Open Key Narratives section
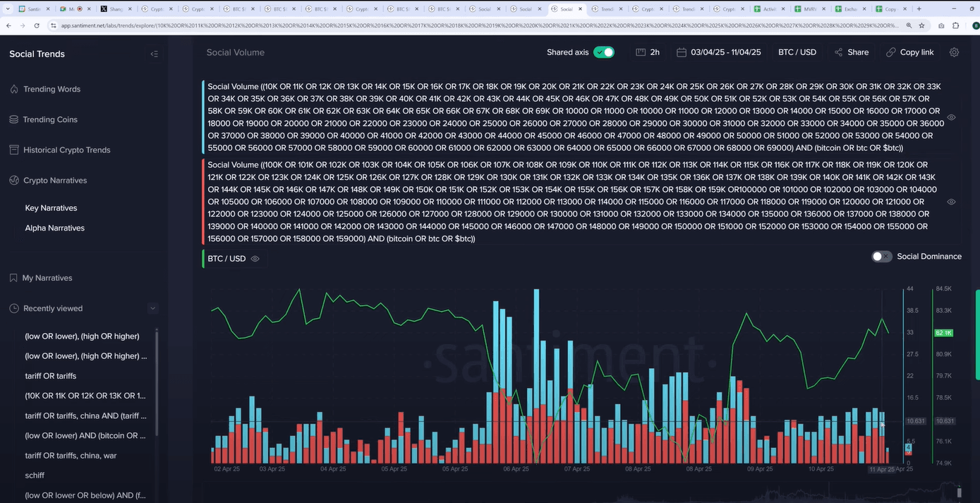 click(51, 208)
